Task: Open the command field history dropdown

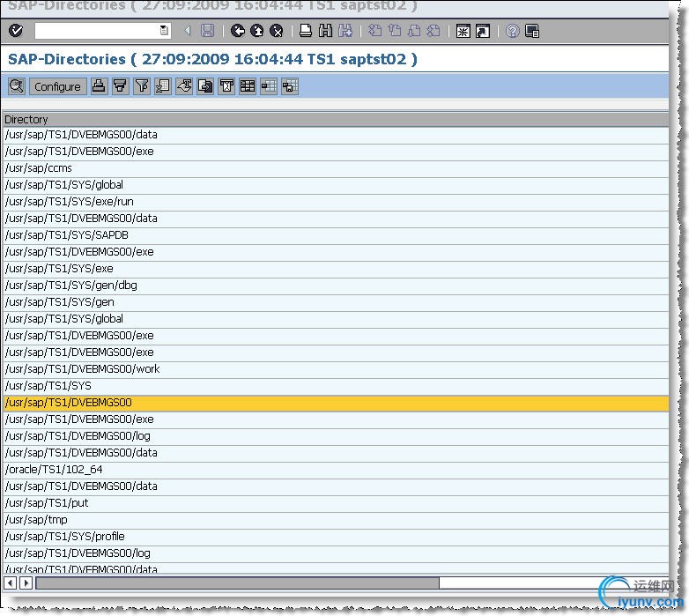Action: 164,31
